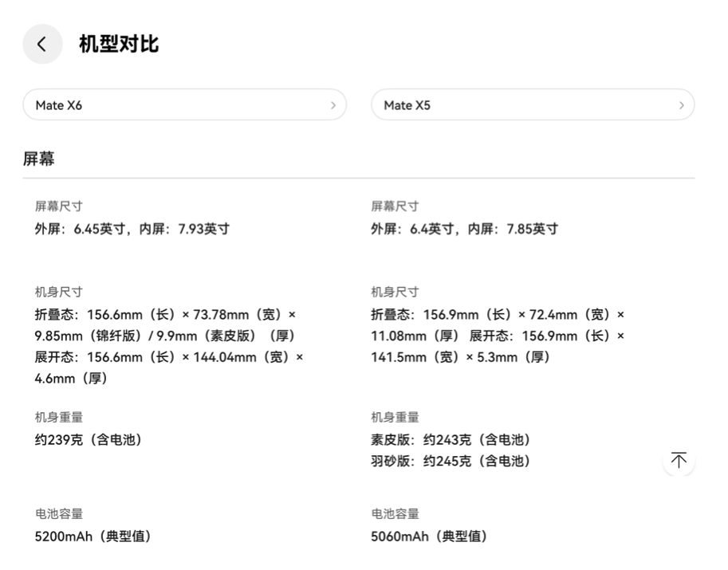728x570 pixels.
Task: Open the Mate X5 model selector
Action: point(533,105)
